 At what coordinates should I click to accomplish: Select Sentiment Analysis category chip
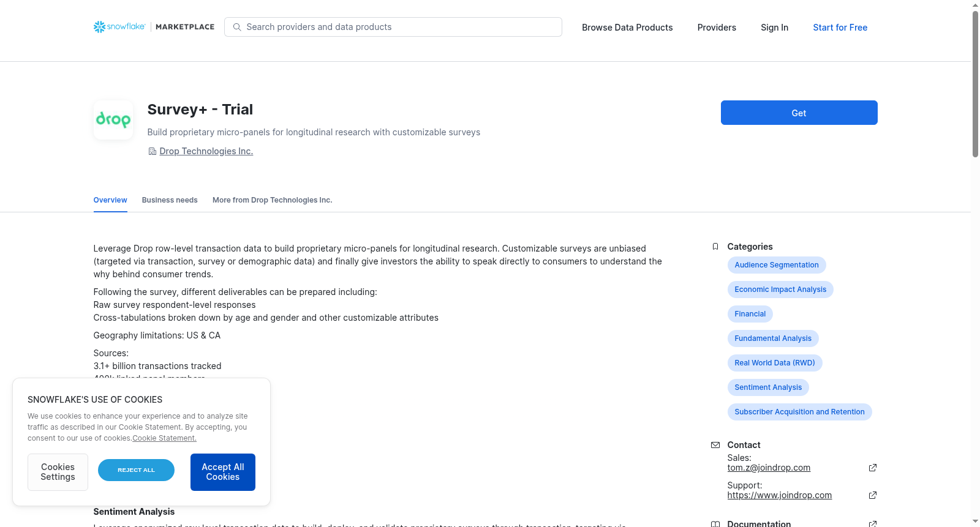(x=768, y=387)
